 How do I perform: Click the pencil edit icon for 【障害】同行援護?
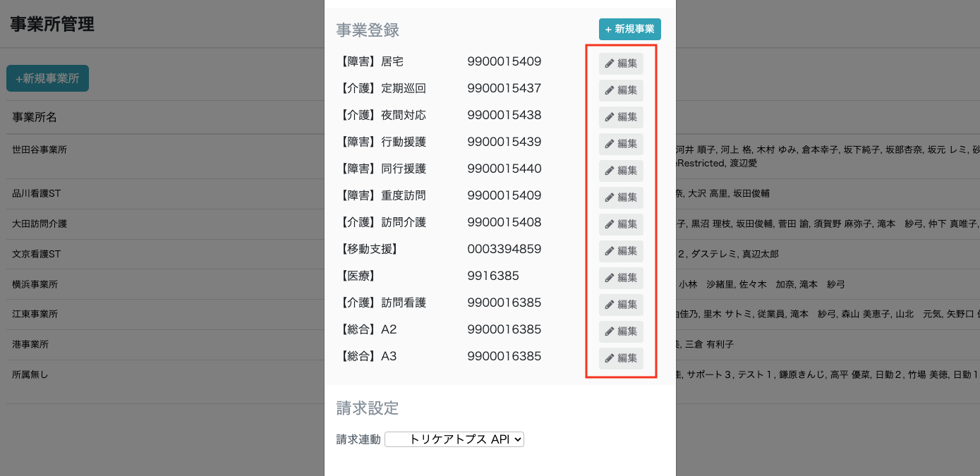[621, 171]
